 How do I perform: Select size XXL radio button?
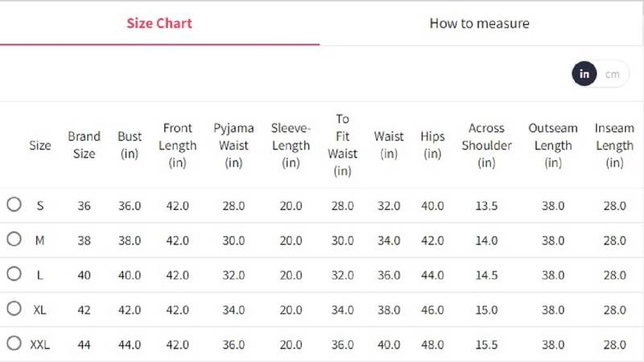click(14, 343)
